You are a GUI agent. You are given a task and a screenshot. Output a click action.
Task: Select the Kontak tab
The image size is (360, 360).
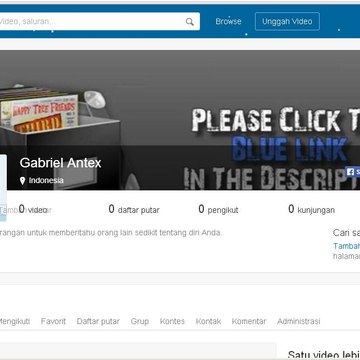208,321
